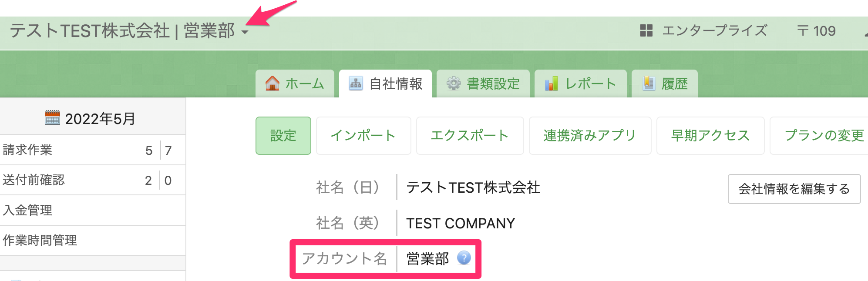Click the grid icon next to エンタープライズ
Image resolution: width=868 pixels, height=281 pixels.
(646, 30)
